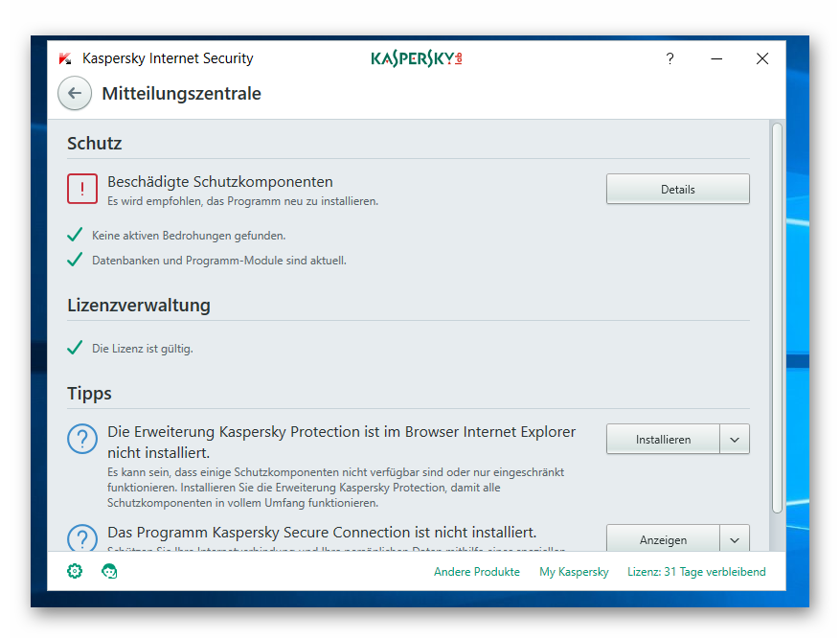Click Anzeigen for Secure Connection
This screenshot has width=840, height=638.
click(x=663, y=538)
